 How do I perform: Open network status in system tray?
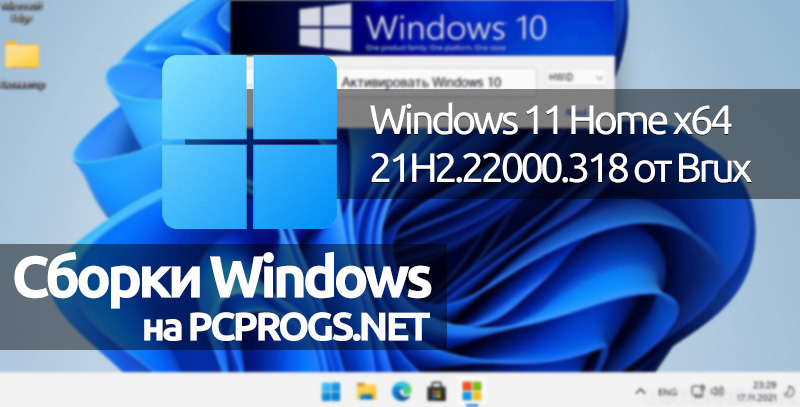697,391
